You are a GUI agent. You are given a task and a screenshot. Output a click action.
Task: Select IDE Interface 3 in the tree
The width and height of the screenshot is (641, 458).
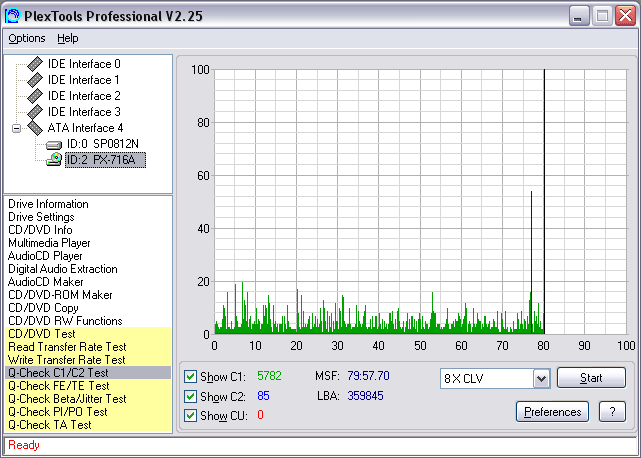84,112
